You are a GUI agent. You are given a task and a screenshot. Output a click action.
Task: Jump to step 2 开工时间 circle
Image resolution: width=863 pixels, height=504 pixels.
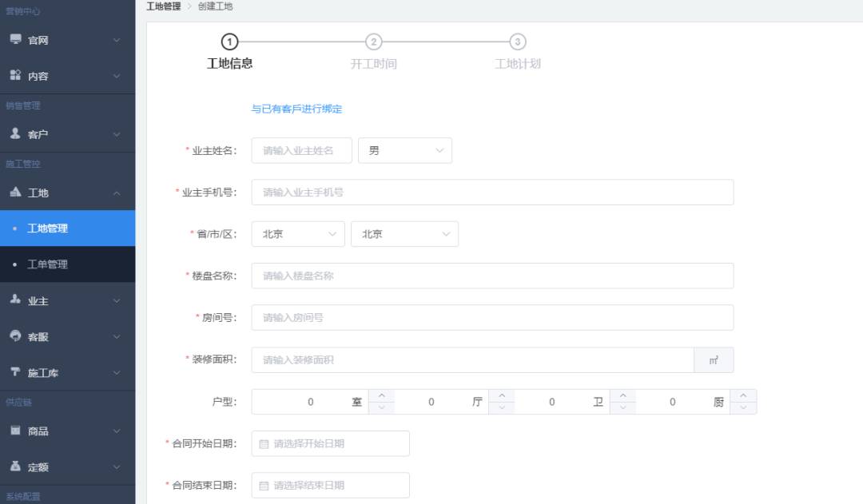(374, 42)
